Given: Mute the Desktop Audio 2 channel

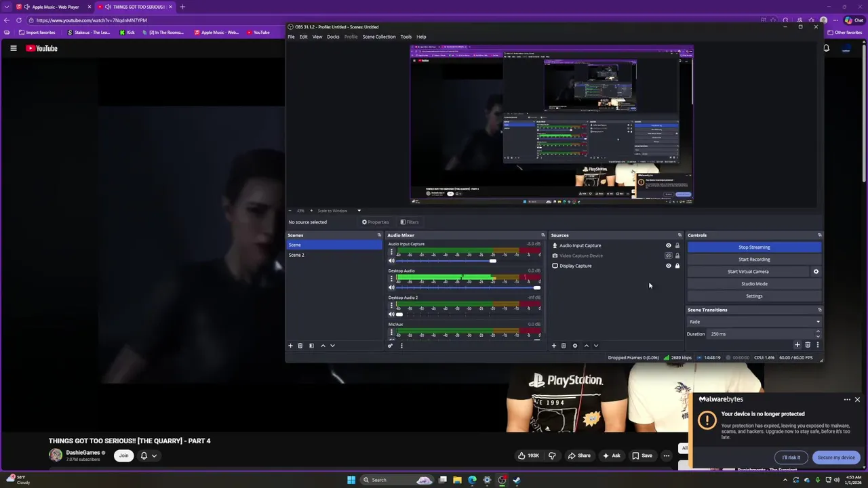Looking at the screenshot, I should [391, 314].
